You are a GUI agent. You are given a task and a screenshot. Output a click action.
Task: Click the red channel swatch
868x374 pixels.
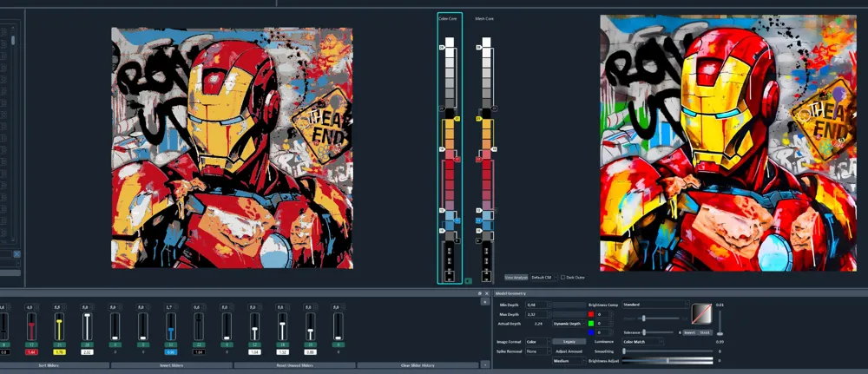pyautogui.click(x=591, y=314)
